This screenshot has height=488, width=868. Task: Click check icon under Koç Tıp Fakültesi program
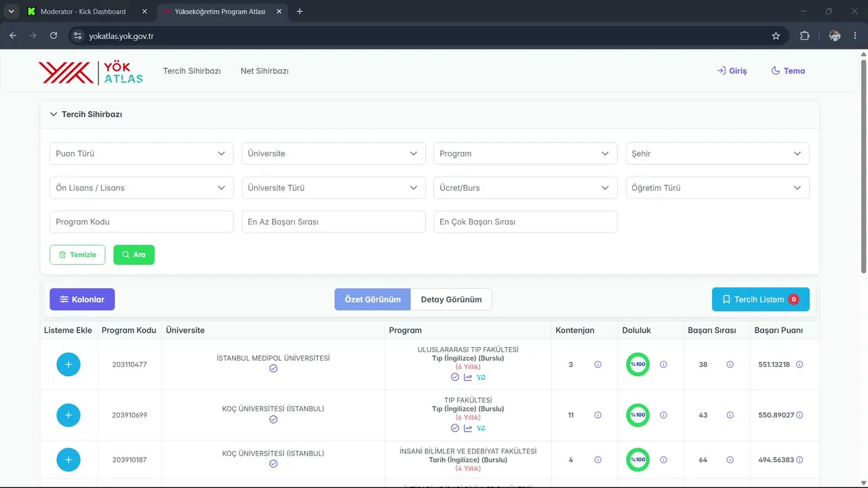[x=455, y=428]
